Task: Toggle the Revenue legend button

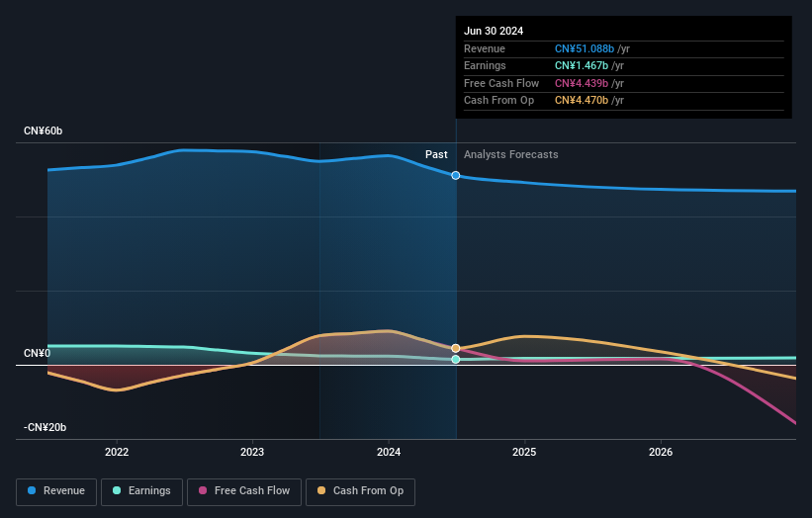Action: point(56,491)
